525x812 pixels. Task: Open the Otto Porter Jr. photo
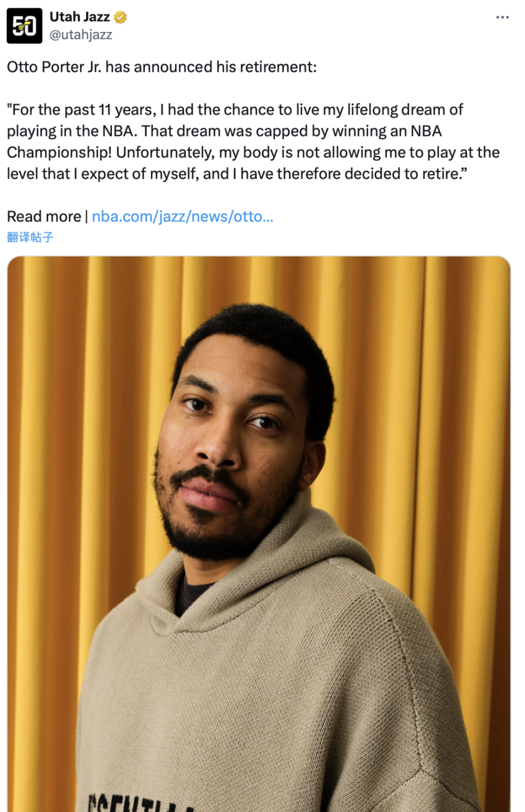pos(259,533)
